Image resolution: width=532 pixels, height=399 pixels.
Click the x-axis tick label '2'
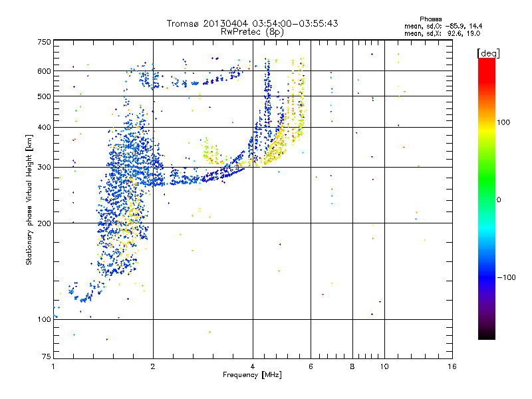tap(153, 366)
